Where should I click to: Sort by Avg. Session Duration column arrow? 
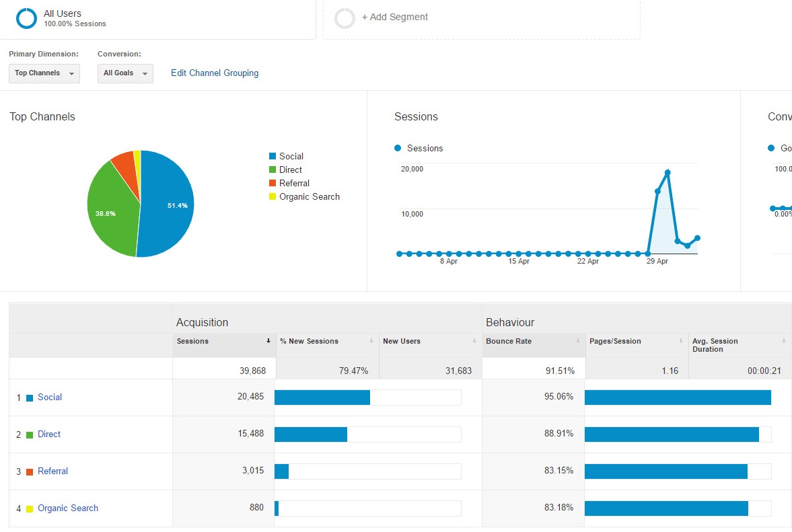[784, 341]
